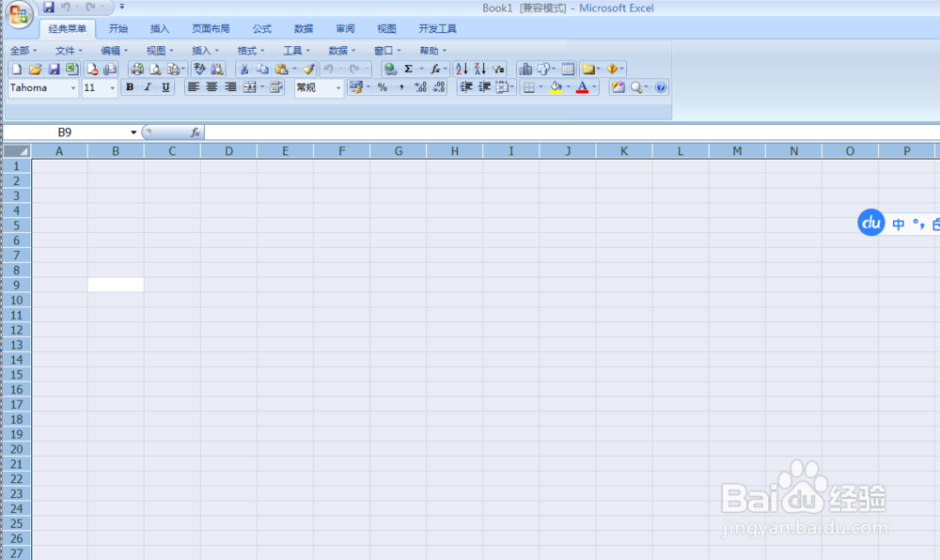The height and width of the screenshot is (560, 940).
Task: Customize Quick Access Toolbar dropdown
Action: click(x=121, y=7)
